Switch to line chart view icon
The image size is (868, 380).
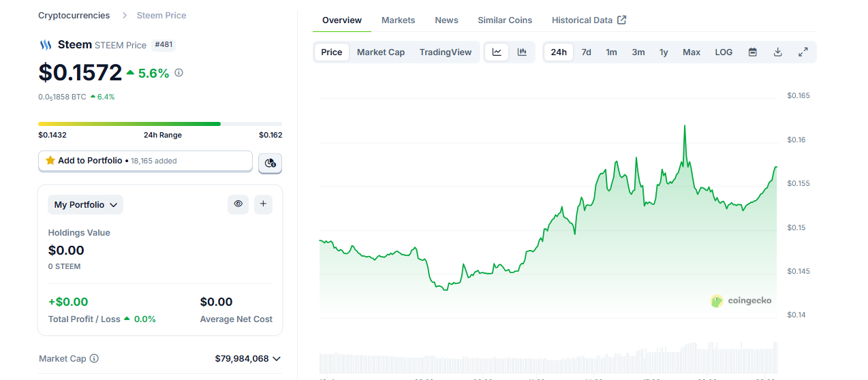coord(497,52)
